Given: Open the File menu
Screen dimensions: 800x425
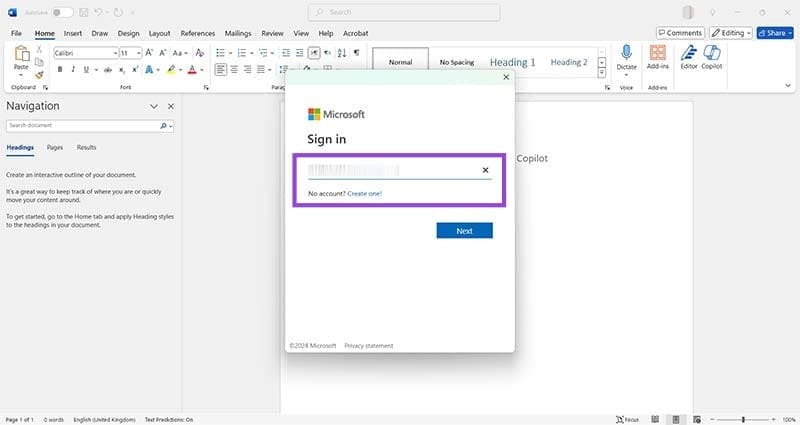Looking at the screenshot, I should click(x=16, y=33).
